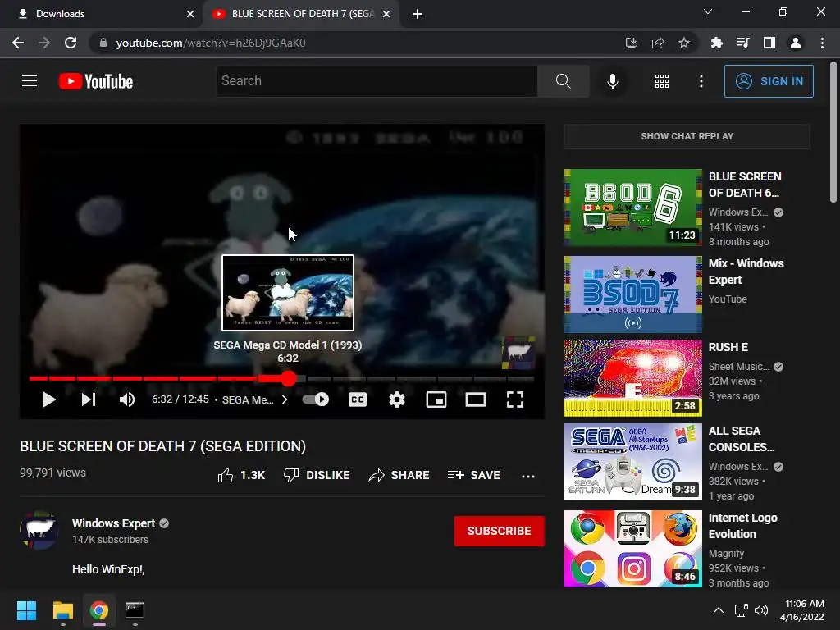Open the media controls icon
Screen dimensions: 840x630
tap(743, 43)
